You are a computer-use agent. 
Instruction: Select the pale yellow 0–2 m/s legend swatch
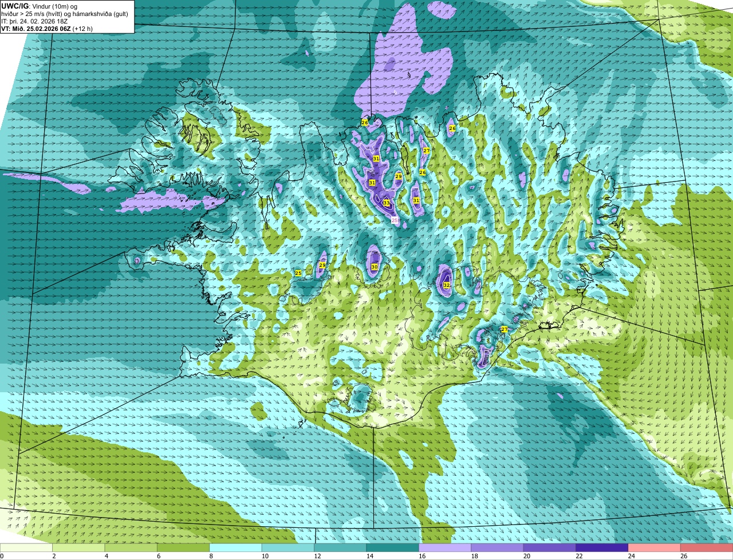point(26,547)
